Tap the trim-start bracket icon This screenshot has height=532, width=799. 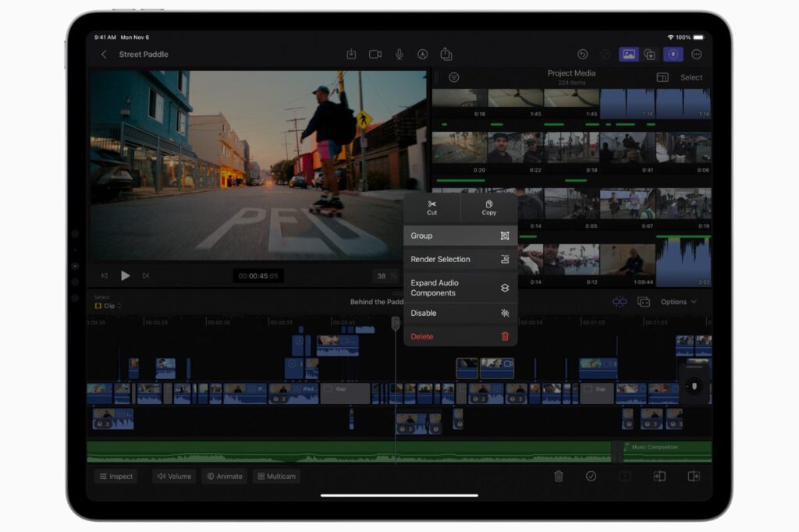coord(659,476)
